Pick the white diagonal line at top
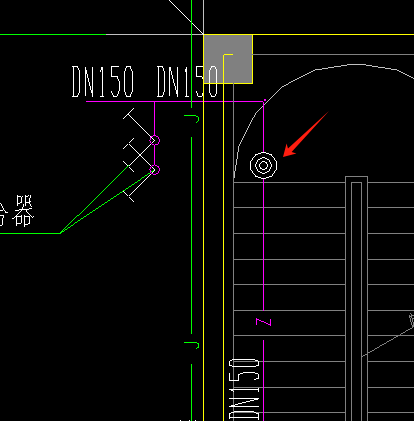The width and height of the screenshot is (414, 421). point(186,17)
